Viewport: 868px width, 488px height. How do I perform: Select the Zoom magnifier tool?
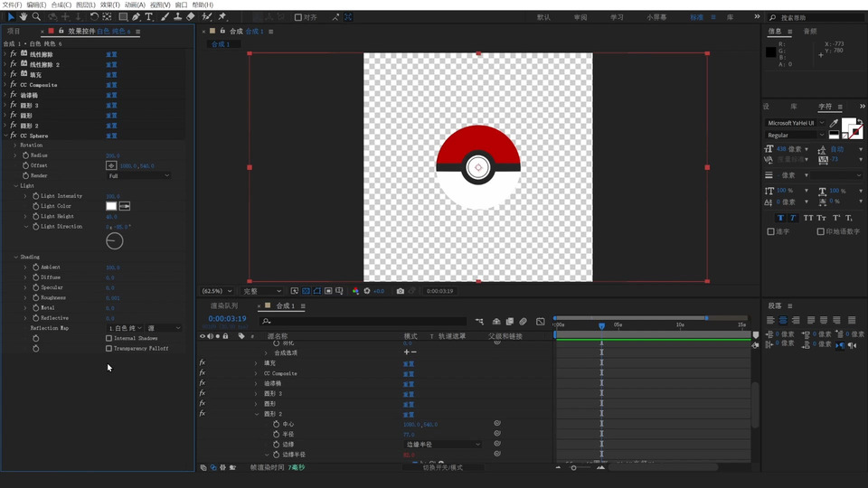36,16
